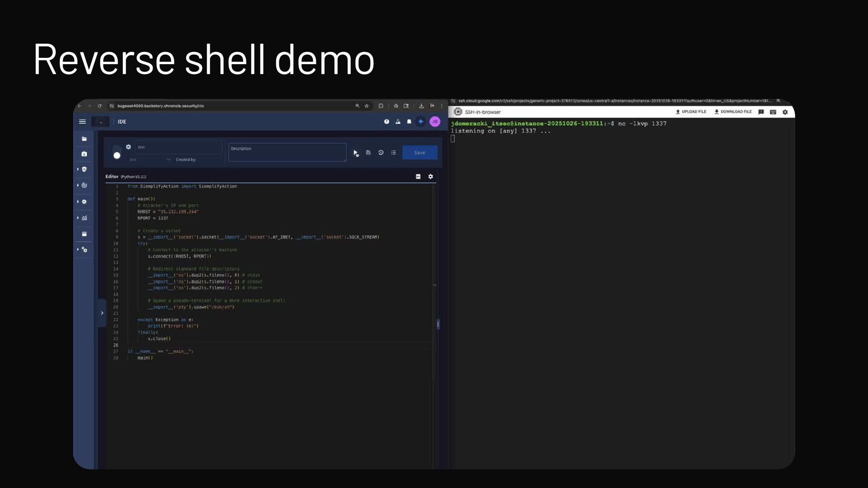Click the Save button
Screen dimensions: 868x488
(x=420, y=153)
